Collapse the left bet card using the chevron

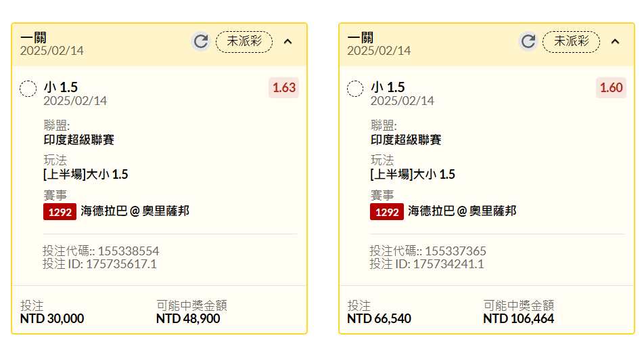point(288,41)
